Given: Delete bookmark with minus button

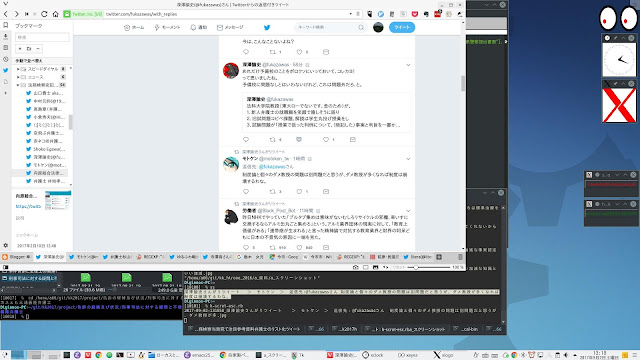Looking at the screenshot, I should 38,49.
